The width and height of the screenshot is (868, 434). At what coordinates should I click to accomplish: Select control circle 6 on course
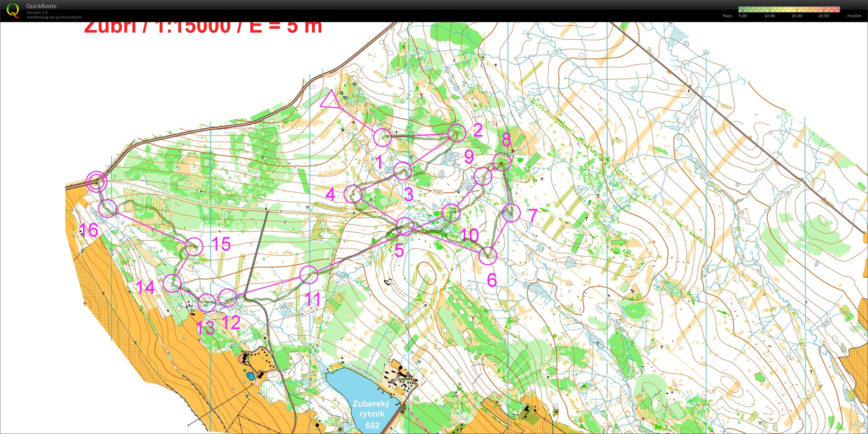click(488, 256)
